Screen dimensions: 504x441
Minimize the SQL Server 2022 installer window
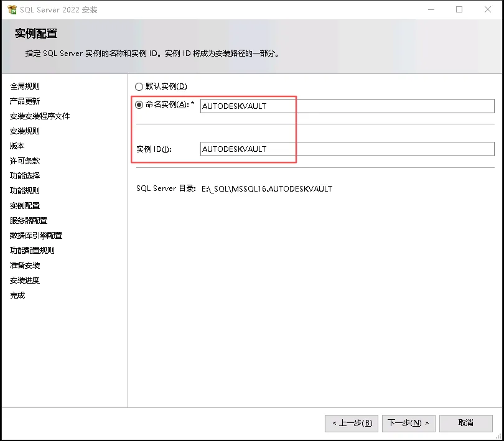click(431, 10)
